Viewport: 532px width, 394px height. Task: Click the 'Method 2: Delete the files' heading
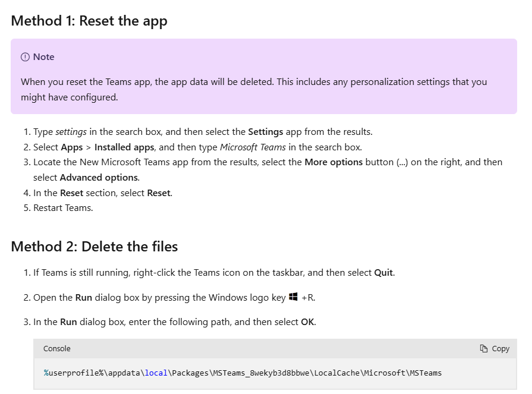(x=95, y=247)
